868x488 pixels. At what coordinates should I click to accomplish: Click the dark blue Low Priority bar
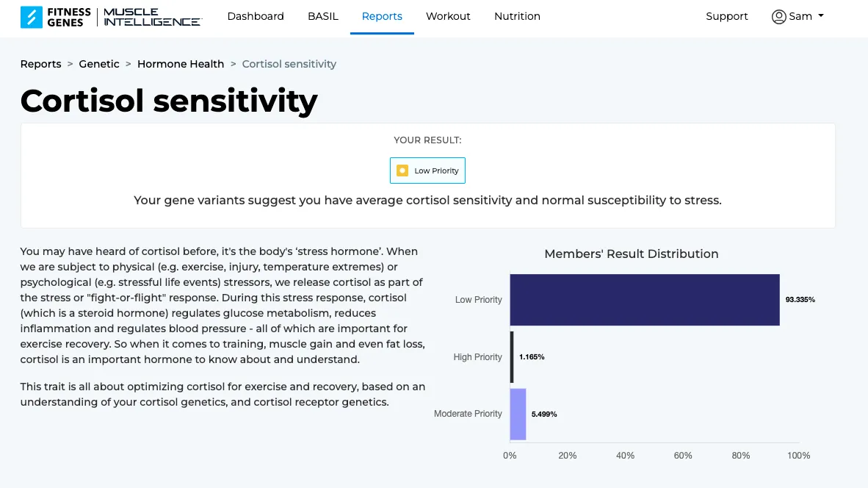coord(644,300)
